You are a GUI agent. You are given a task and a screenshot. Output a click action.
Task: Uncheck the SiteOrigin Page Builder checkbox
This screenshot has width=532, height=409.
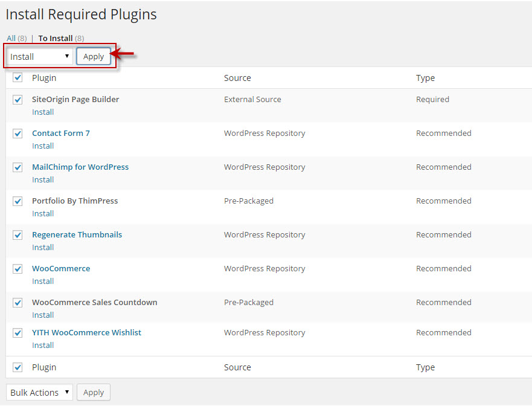[x=18, y=100]
